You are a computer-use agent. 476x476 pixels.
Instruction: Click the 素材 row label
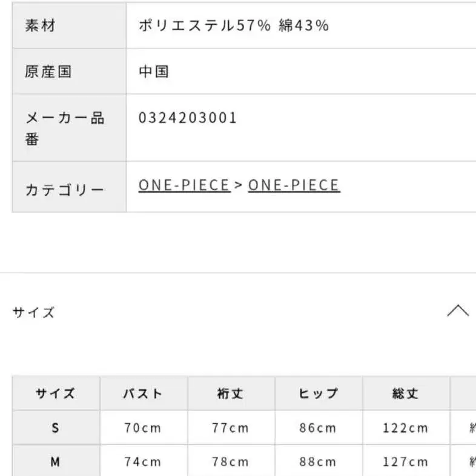click(x=41, y=25)
